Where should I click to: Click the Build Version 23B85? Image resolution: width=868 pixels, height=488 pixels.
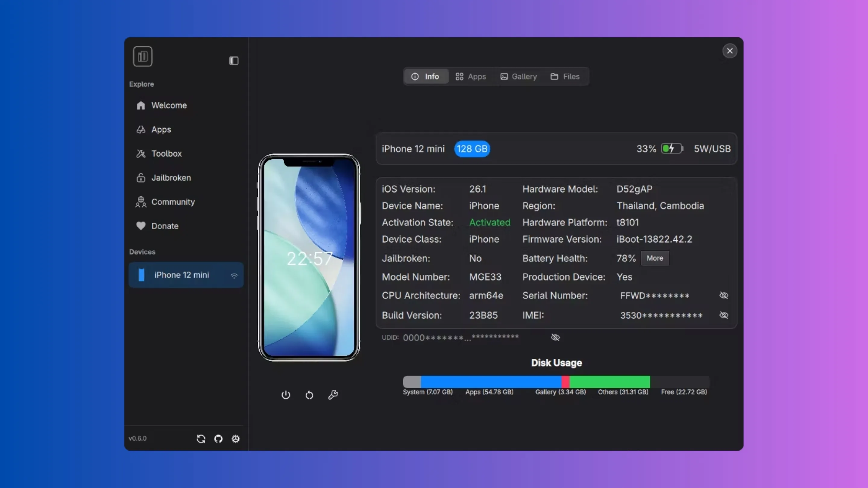pyautogui.click(x=483, y=316)
